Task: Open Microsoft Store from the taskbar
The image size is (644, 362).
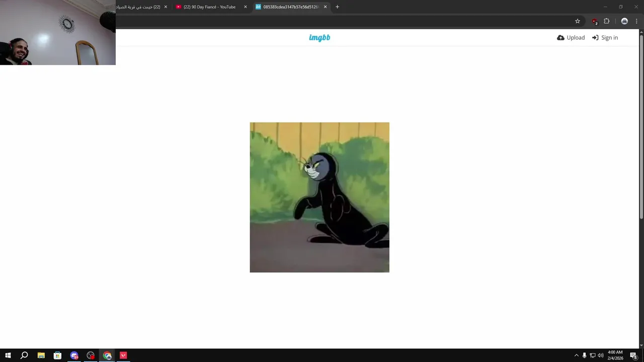Action: pos(57,355)
